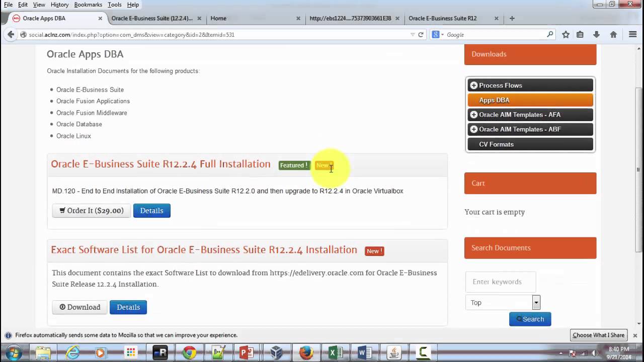The width and height of the screenshot is (644, 362).
Task: Open a new tab with the plus icon
Action: point(512,18)
